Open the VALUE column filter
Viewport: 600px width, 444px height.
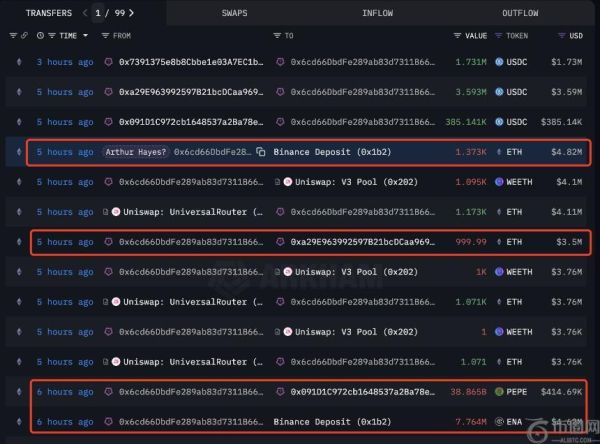[x=456, y=35]
